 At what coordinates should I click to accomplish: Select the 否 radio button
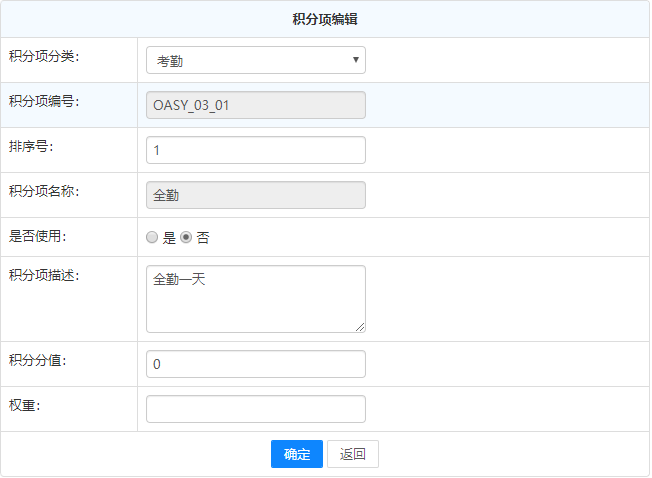tap(186, 238)
